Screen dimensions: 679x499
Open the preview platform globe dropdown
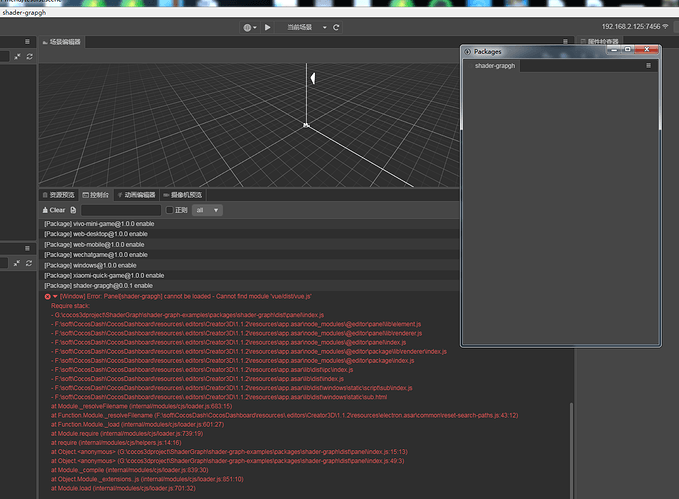249,27
